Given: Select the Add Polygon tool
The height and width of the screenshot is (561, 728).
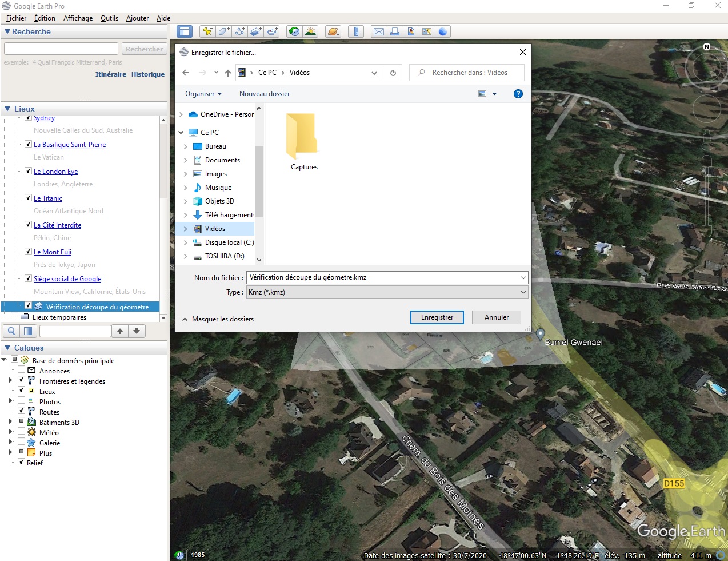Looking at the screenshot, I should click(x=223, y=31).
